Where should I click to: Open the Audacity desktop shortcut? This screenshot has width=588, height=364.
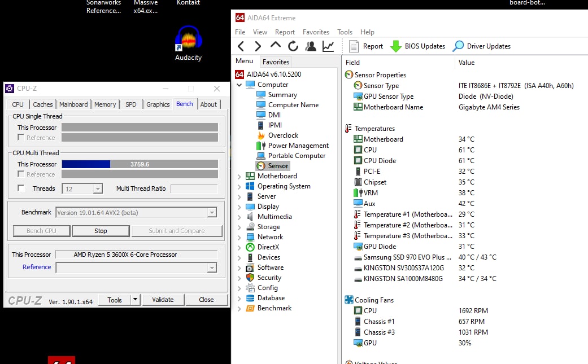[x=188, y=43]
